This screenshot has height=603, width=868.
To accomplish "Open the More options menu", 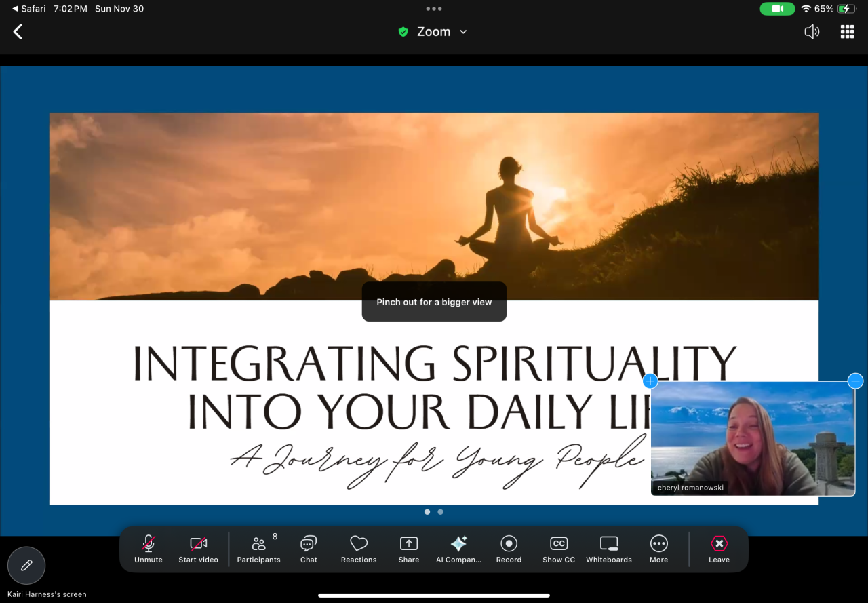I will (658, 549).
